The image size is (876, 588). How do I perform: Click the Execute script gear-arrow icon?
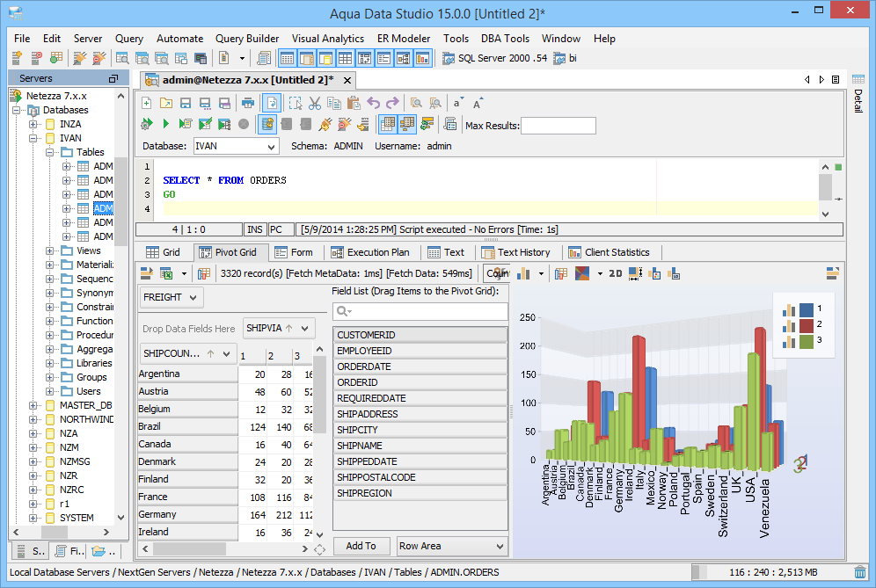coord(146,124)
